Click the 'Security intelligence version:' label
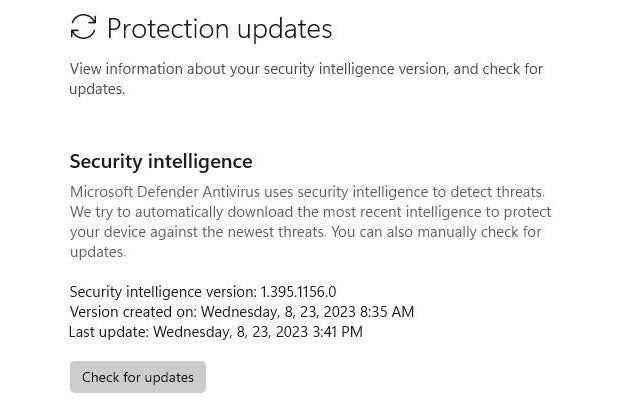Viewport: 620px width, 405px height. (162, 291)
